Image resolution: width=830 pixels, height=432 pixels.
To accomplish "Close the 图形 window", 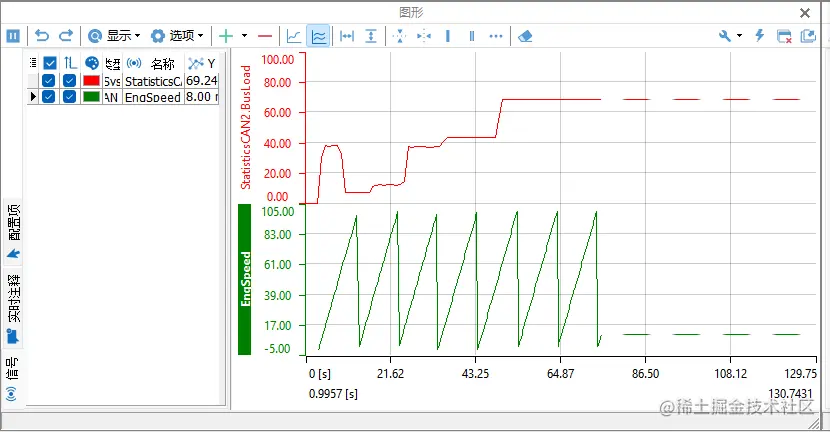I will tap(805, 13).
